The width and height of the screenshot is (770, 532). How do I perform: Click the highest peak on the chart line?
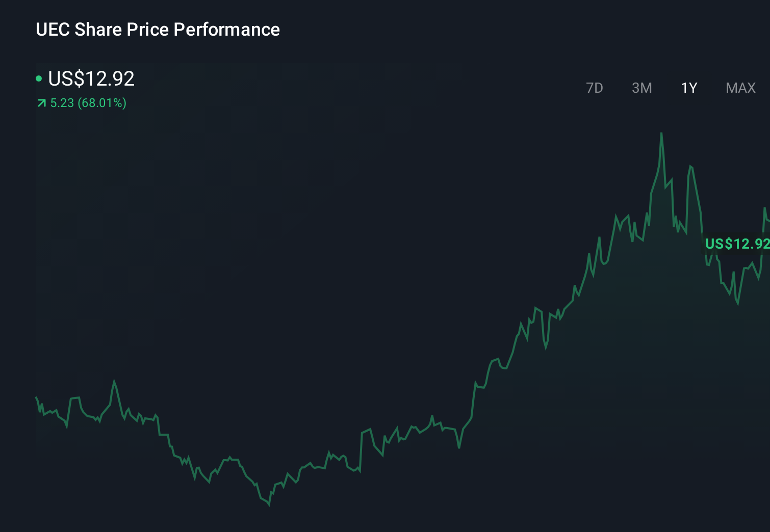(x=661, y=134)
